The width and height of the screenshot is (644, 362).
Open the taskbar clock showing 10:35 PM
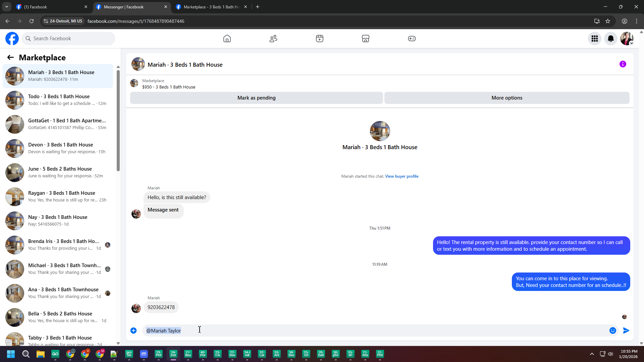pyautogui.click(x=628, y=354)
